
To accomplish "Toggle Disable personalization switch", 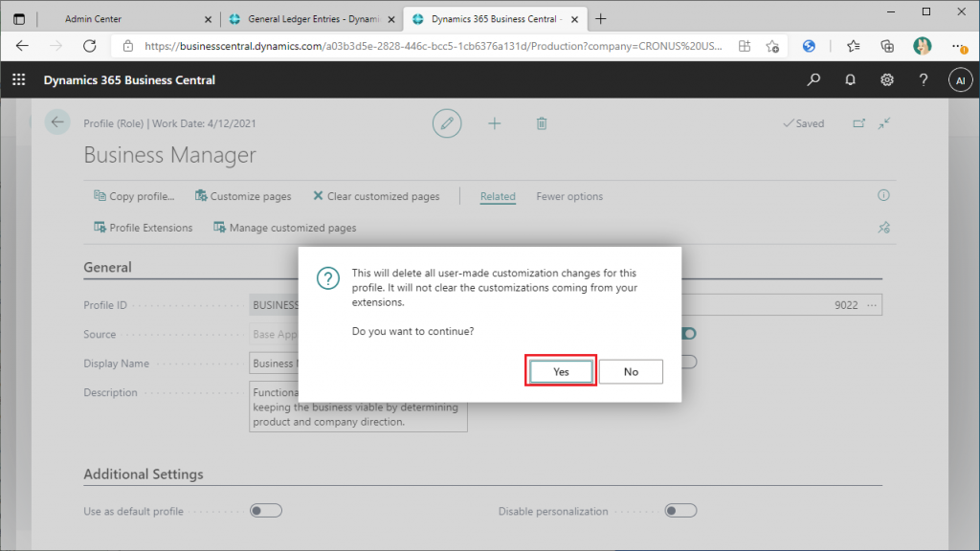I will point(680,511).
